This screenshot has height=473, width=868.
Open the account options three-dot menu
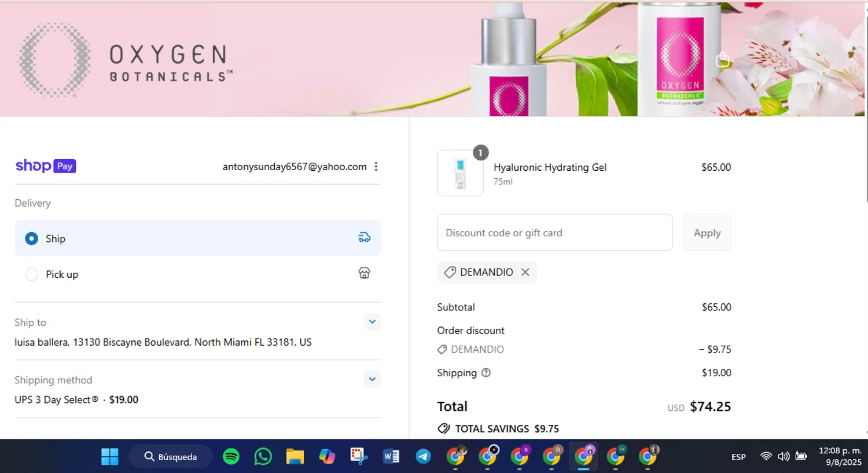(376, 167)
